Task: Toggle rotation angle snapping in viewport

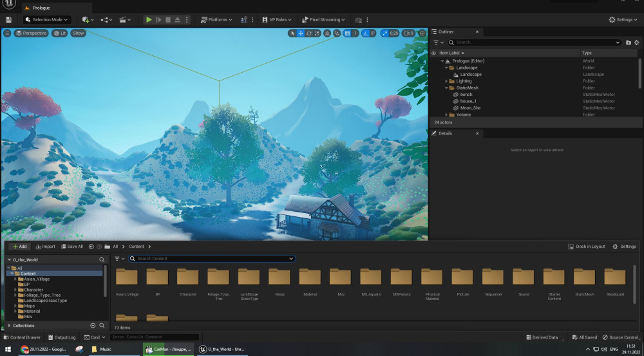Action: (x=366, y=33)
